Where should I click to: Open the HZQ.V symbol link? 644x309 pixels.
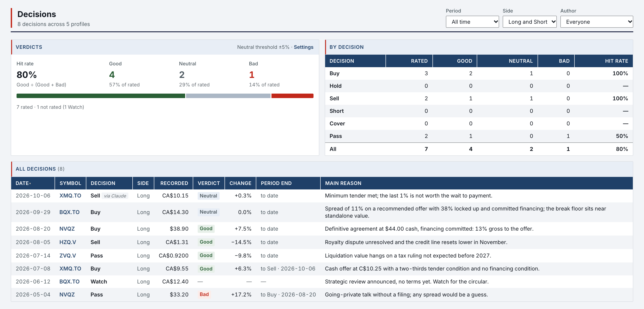(x=68, y=242)
